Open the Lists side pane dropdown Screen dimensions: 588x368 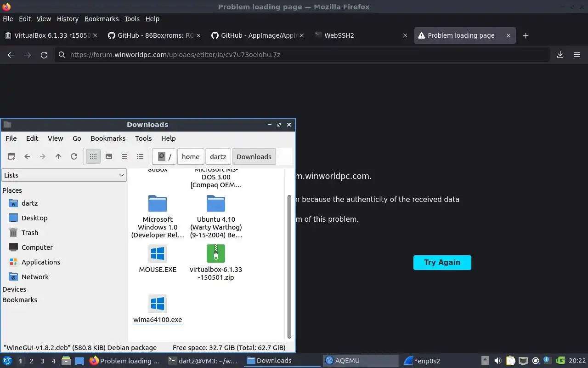click(64, 175)
